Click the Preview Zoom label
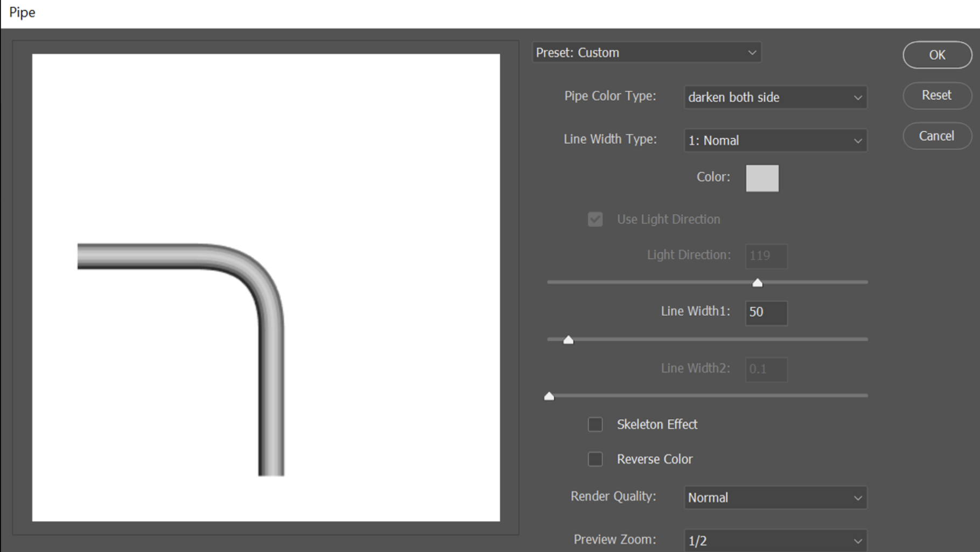This screenshot has width=980, height=552. coord(615,540)
